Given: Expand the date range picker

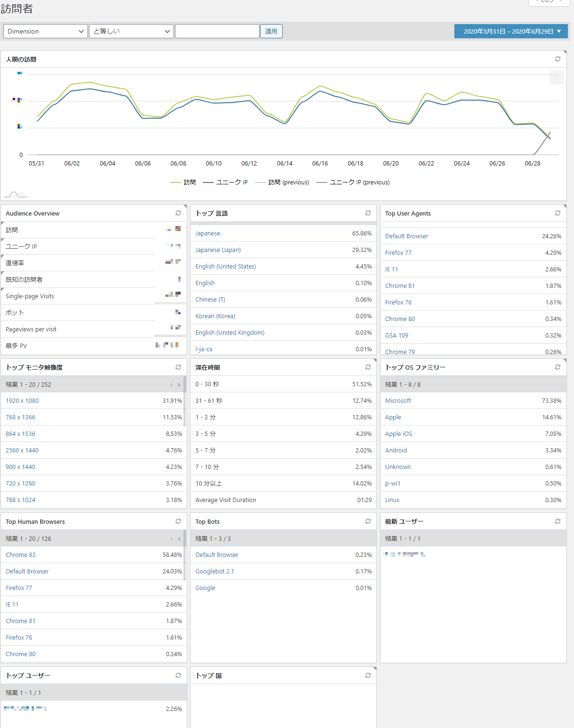Looking at the screenshot, I should [x=511, y=31].
